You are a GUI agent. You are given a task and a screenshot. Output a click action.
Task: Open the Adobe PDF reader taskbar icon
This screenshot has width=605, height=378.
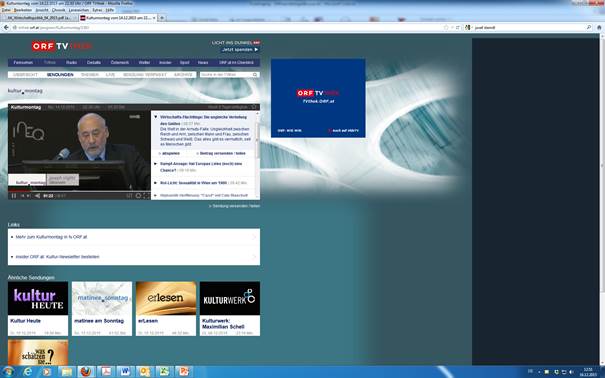pyautogui.click(x=105, y=371)
